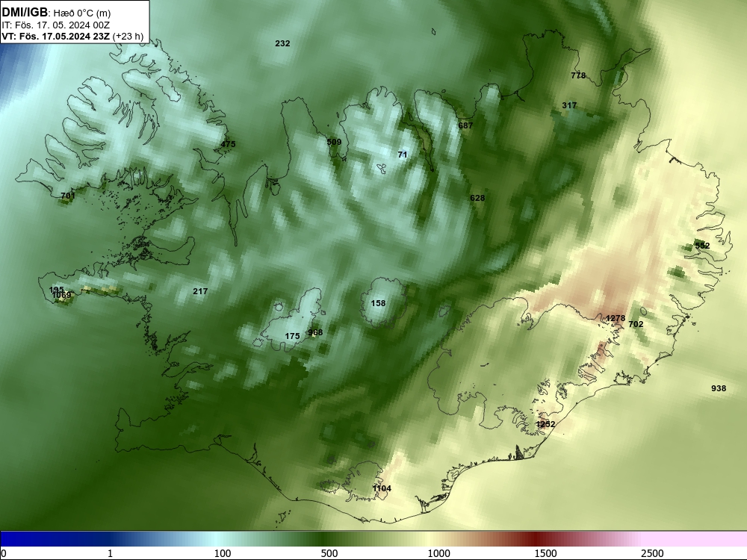
Task: Click the map value 938 over the sea
Action: pos(719,388)
